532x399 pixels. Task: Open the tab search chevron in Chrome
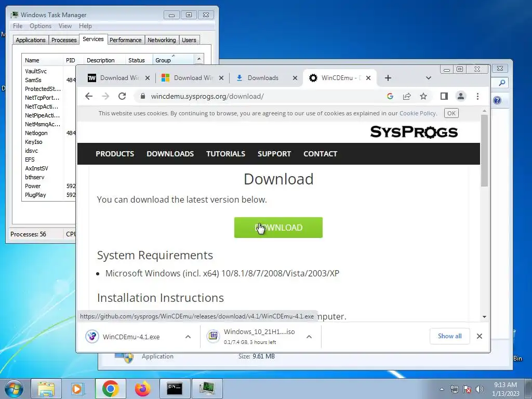tap(429, 78)
